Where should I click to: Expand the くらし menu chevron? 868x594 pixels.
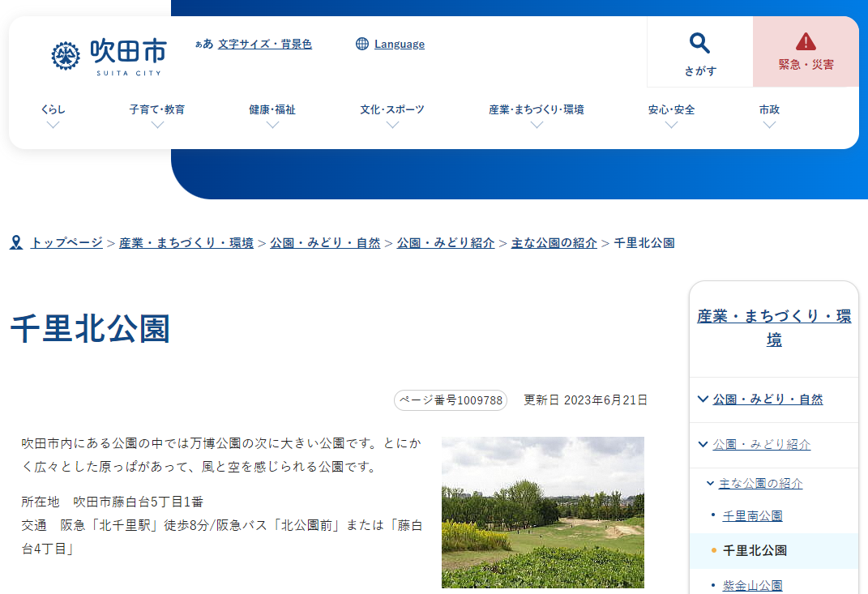[x=53, y=124]
